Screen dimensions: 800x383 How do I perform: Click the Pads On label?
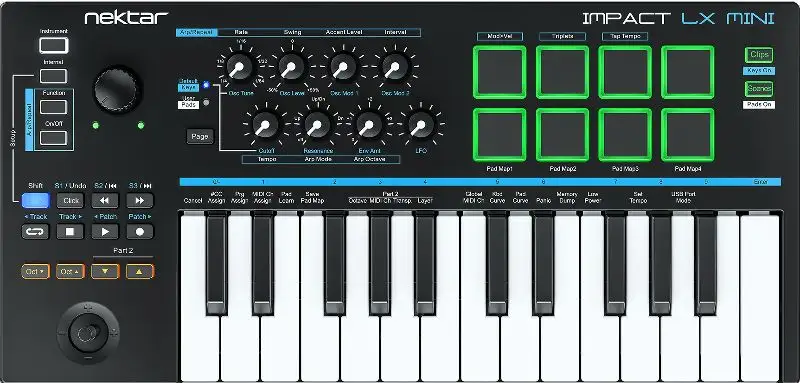759,105
